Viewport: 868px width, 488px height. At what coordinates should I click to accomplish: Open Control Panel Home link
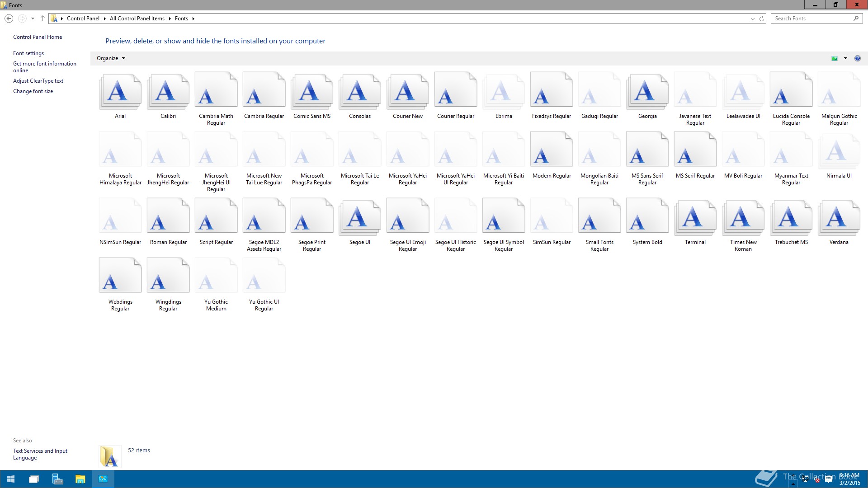tap(38, 37)
